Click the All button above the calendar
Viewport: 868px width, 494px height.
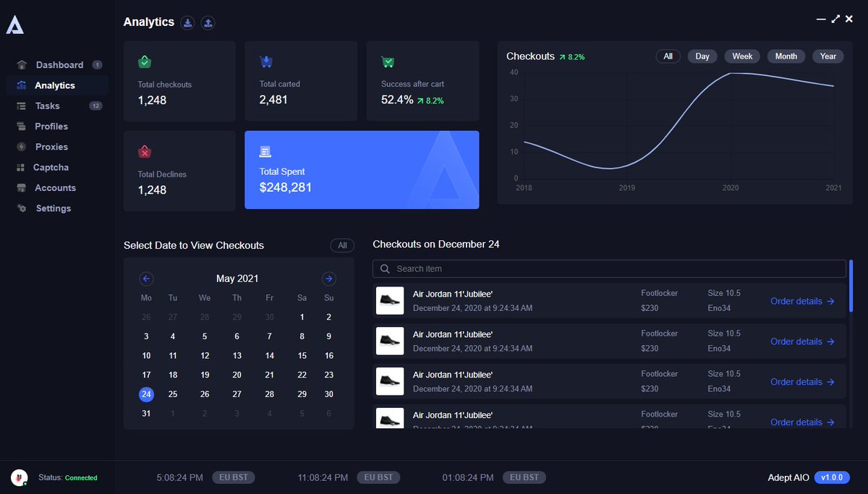tap(343, 245)
